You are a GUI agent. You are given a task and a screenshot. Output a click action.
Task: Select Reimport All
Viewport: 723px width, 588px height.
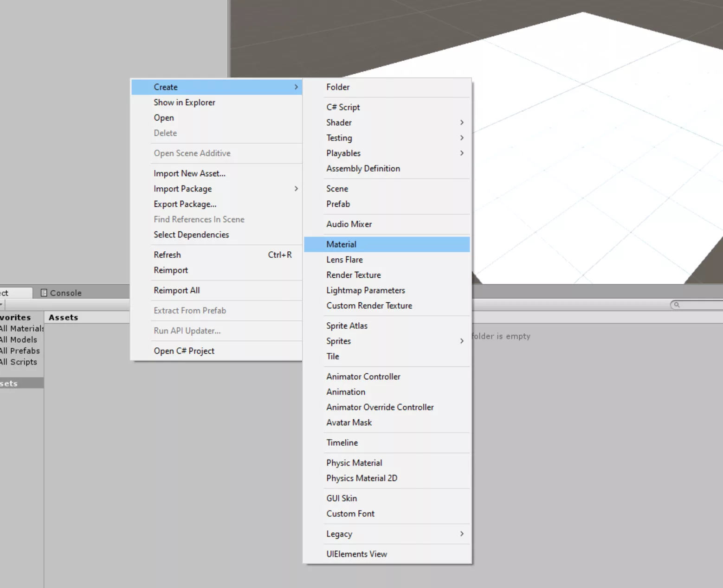177,290
